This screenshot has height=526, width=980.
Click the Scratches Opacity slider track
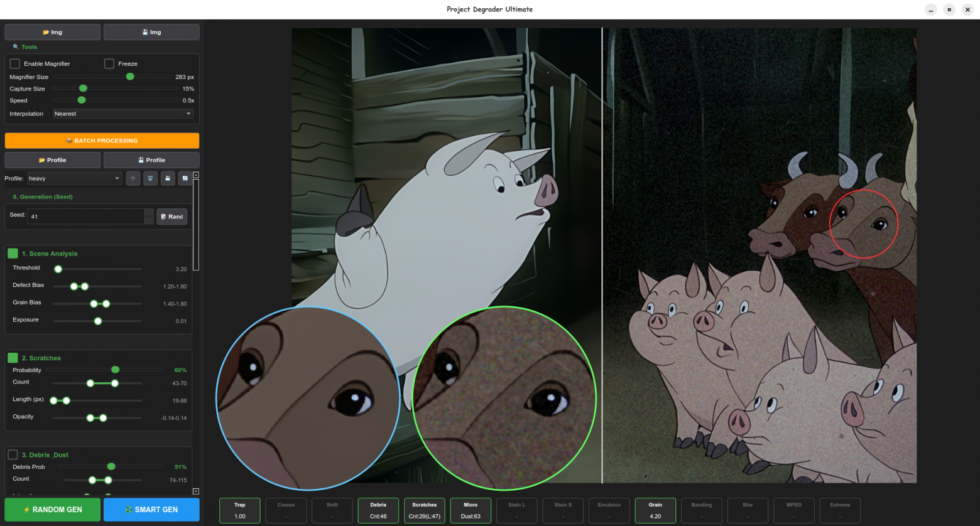point(97,418)
